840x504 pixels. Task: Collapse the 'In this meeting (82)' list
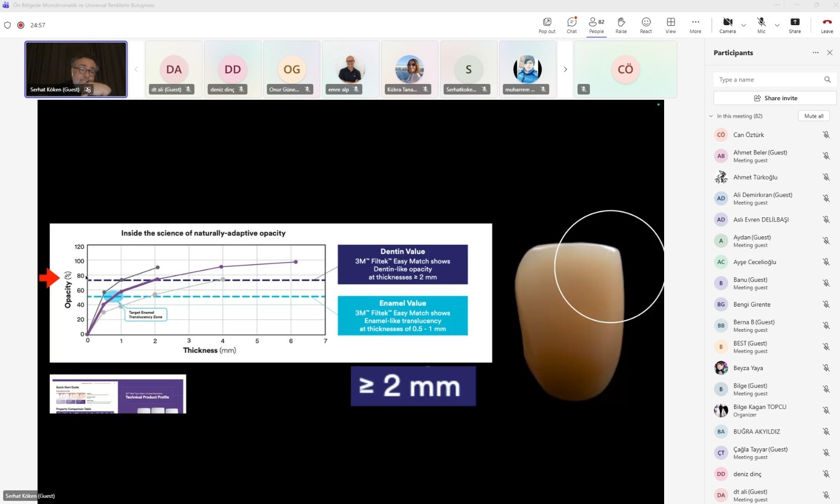[x=711, y=116]
